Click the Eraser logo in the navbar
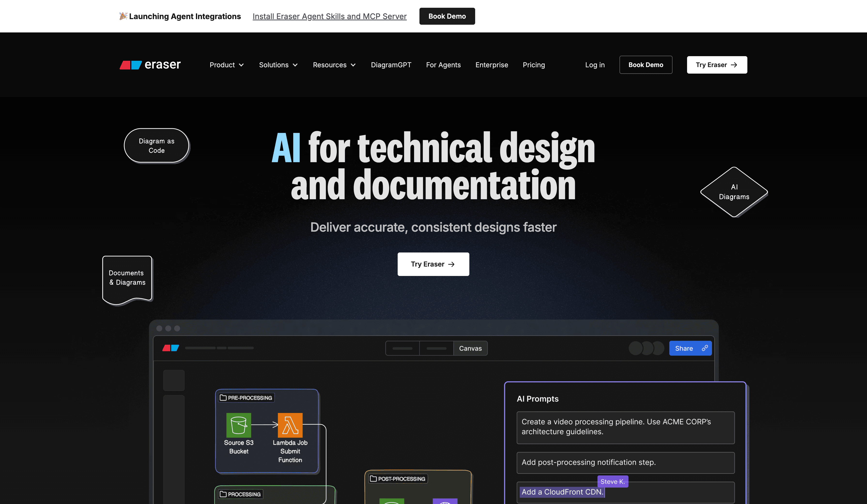 [150, 65]
